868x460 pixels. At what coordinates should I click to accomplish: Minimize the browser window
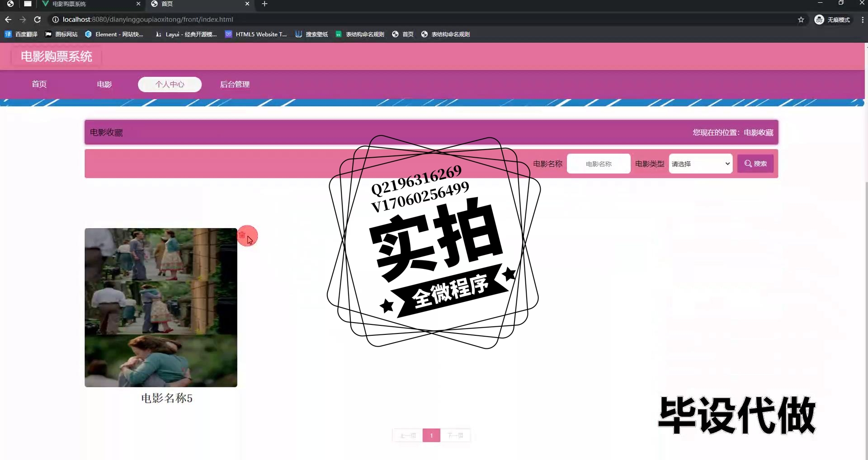pyautogui.click(x=820, y=3)
